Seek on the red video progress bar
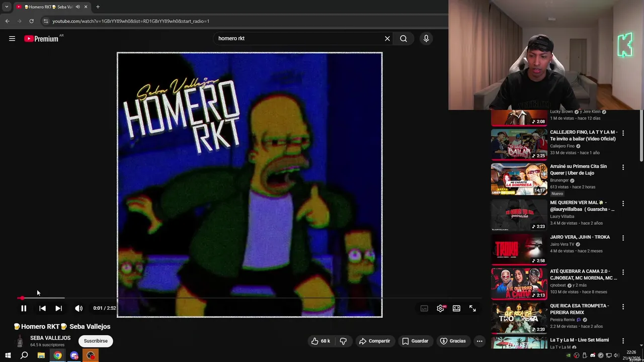Screen dimensions: 644x362 click(x=249, y=298)
